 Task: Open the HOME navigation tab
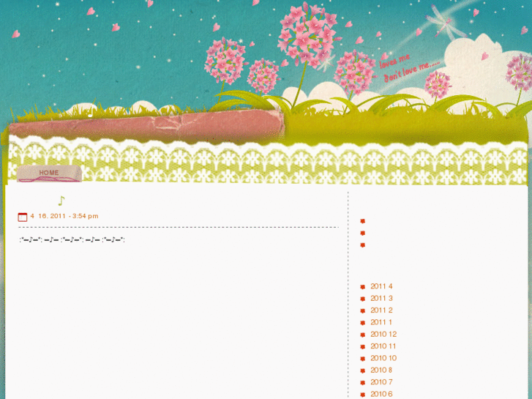tap(49, 174)
